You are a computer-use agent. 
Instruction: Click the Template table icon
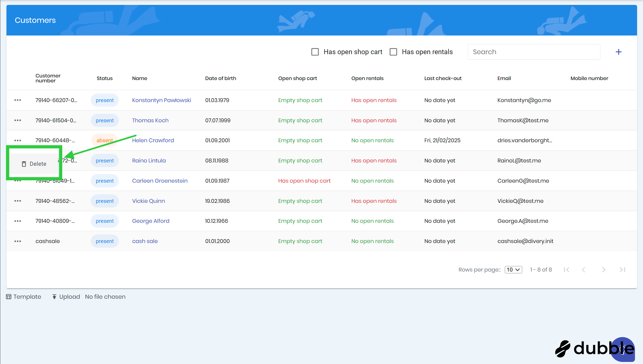9,297
